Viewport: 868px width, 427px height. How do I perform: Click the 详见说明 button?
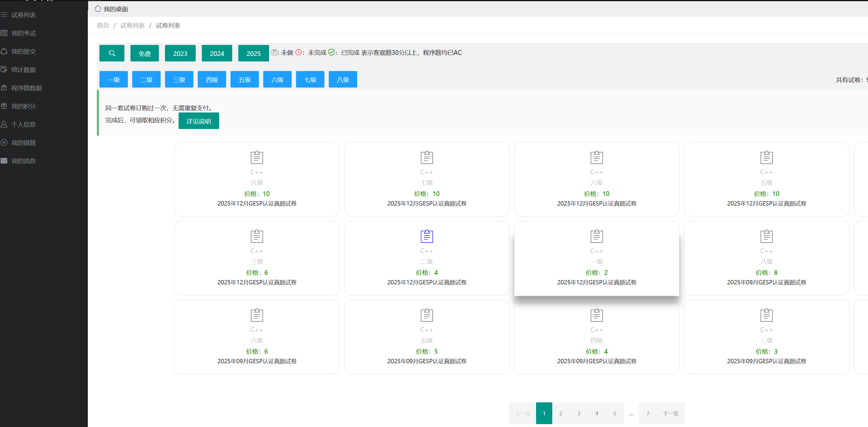coord(199,121)
